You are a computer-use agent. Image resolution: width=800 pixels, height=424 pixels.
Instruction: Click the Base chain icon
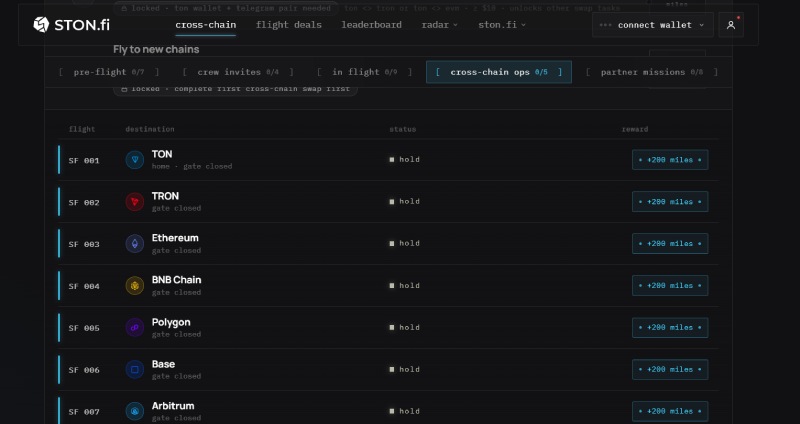[135, 369]
